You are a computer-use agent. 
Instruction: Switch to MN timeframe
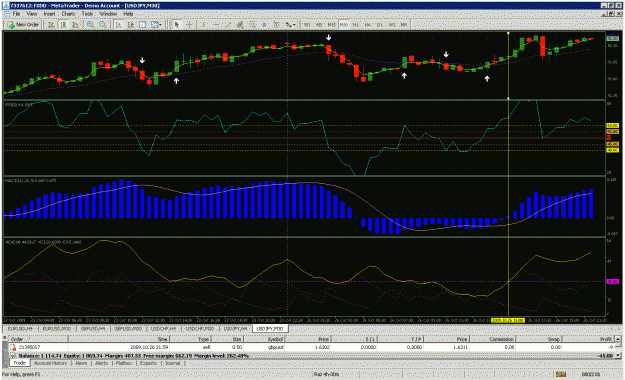404,25
